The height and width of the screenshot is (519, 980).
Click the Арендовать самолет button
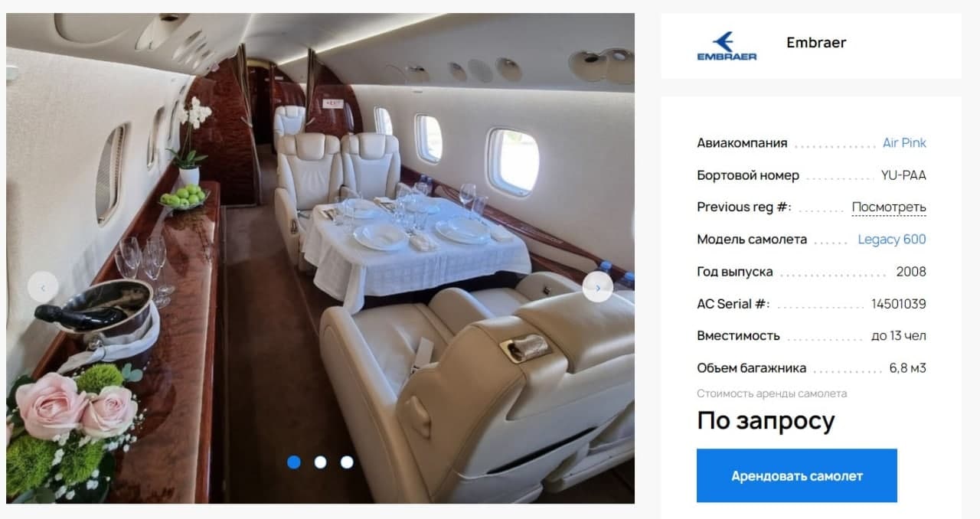coord(796,475)
